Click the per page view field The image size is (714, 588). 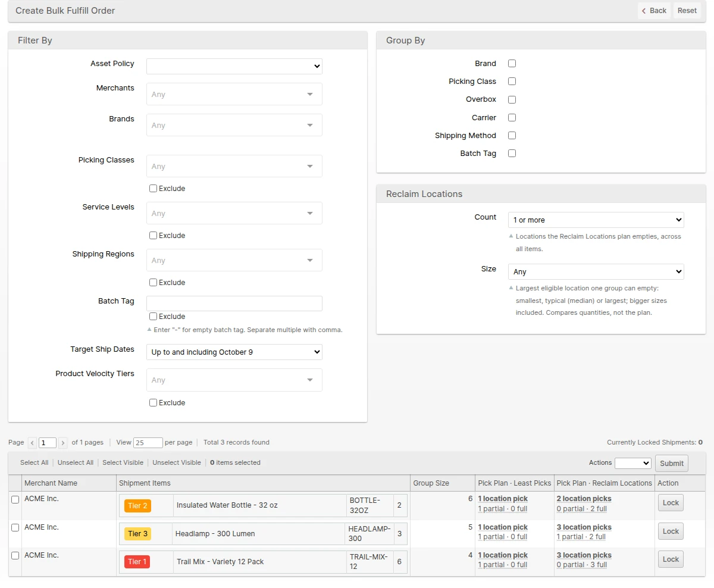148,443
